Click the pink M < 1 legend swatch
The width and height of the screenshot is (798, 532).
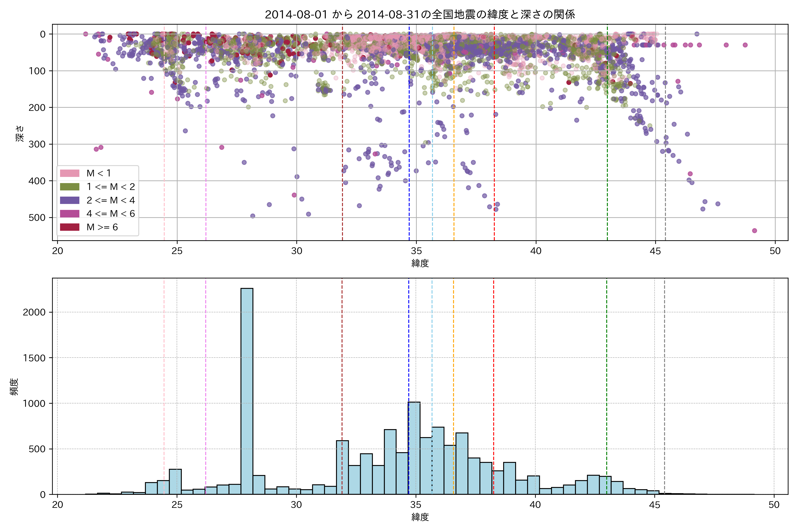70,173
